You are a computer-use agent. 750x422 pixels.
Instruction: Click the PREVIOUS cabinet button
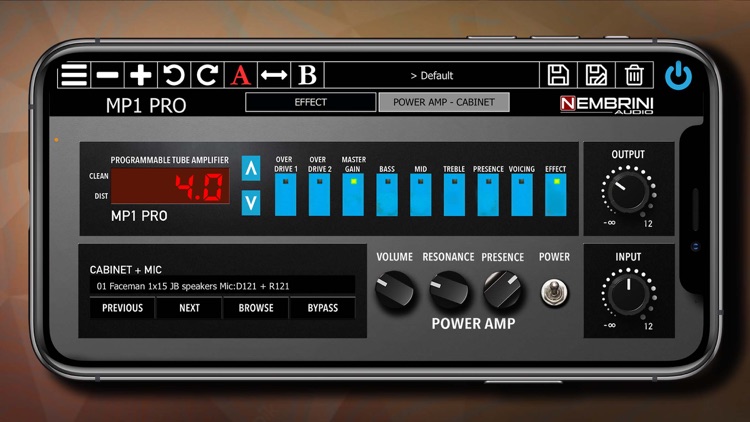coord(122,308)
